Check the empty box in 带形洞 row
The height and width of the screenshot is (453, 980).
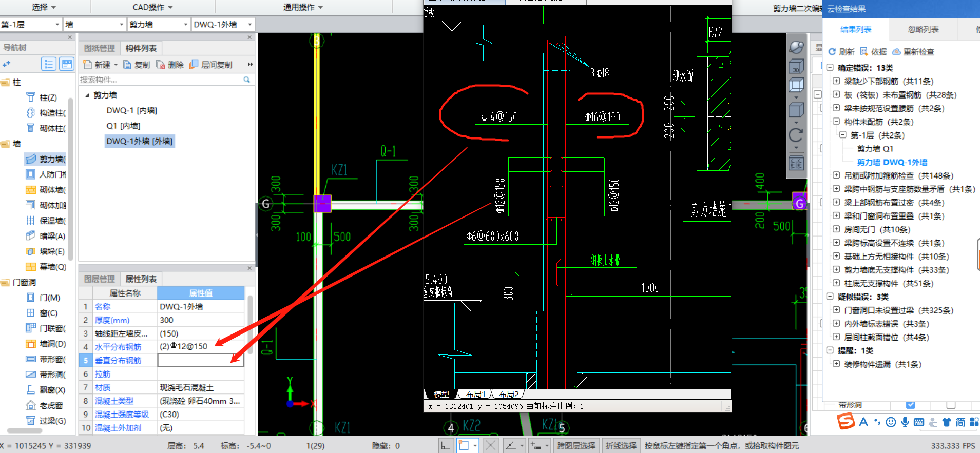point(951,405)
